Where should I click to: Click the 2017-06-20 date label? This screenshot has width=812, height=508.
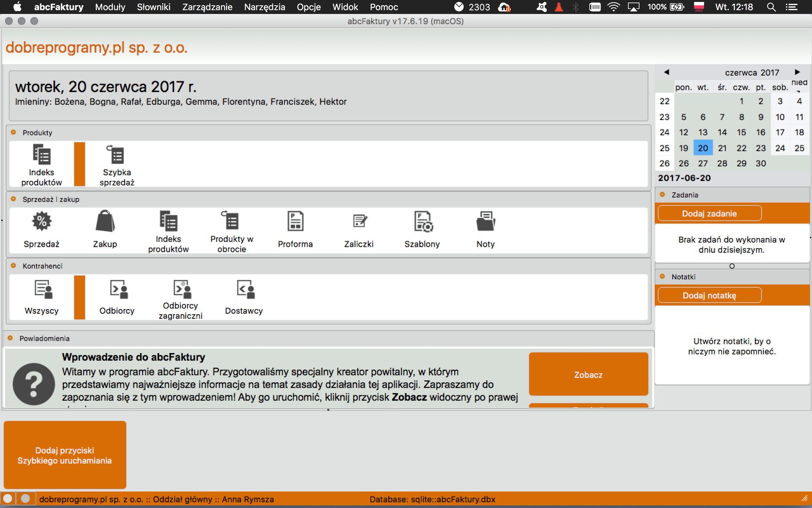tap(685, 178)
